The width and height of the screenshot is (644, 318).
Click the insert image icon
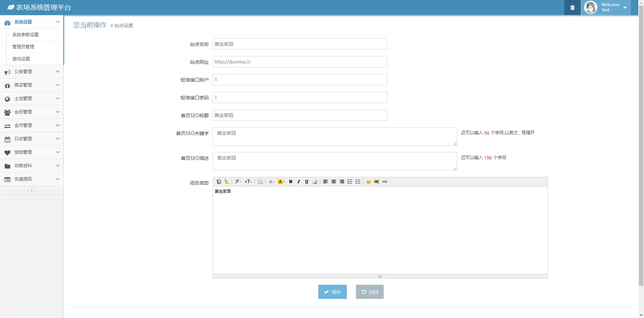tap(377, 182)
